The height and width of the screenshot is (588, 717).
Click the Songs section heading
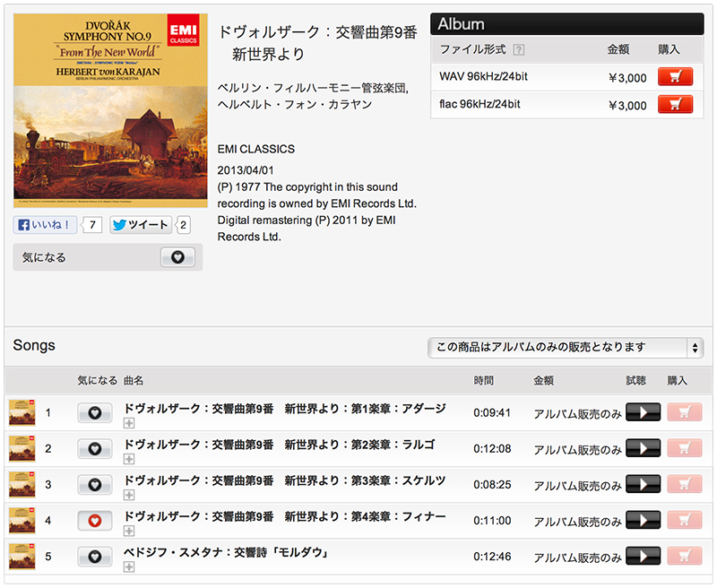(34, 345)
